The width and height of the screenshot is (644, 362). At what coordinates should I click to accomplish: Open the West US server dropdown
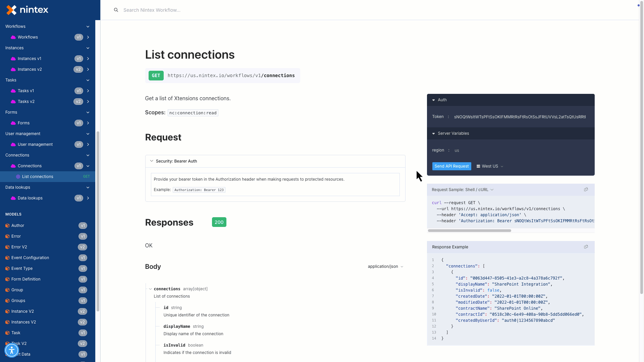click(490, 166)
